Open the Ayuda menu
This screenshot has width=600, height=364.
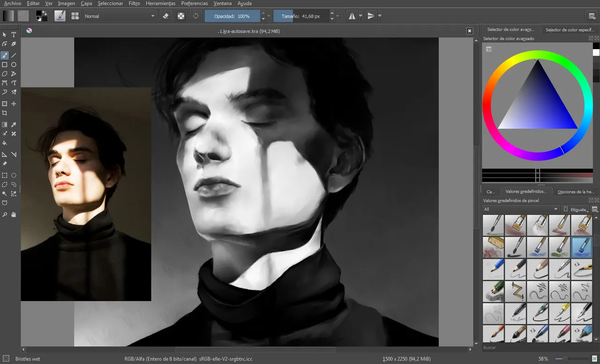[245, 3]
